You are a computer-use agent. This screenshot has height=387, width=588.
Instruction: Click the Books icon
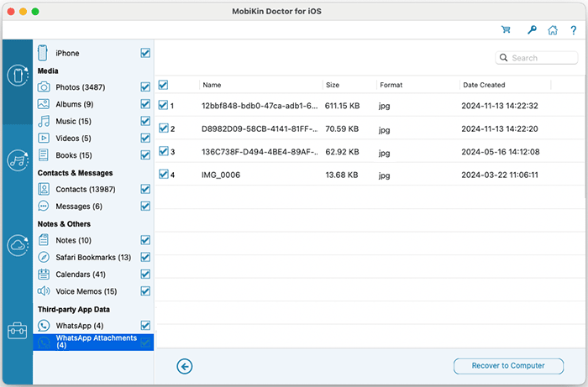coord(44,155)
